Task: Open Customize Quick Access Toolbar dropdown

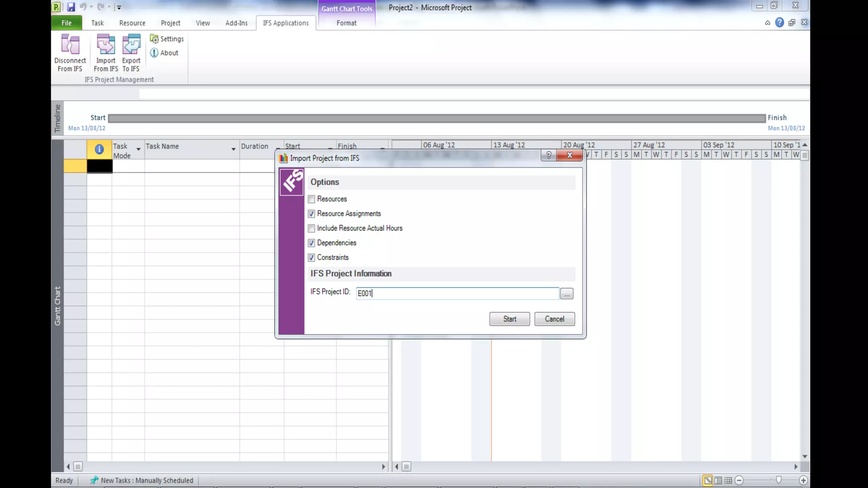Action: (x=119, y=7)
